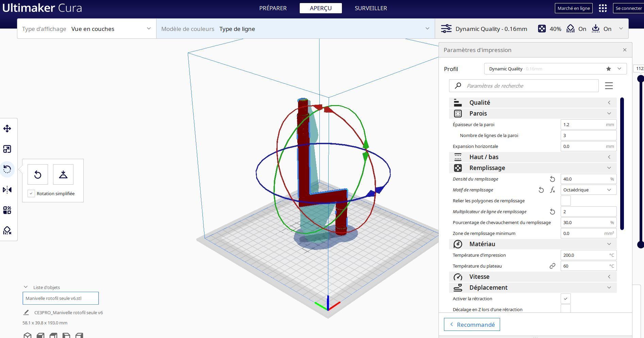
Task: Click the reset rotation button
Action: (38, 174)
